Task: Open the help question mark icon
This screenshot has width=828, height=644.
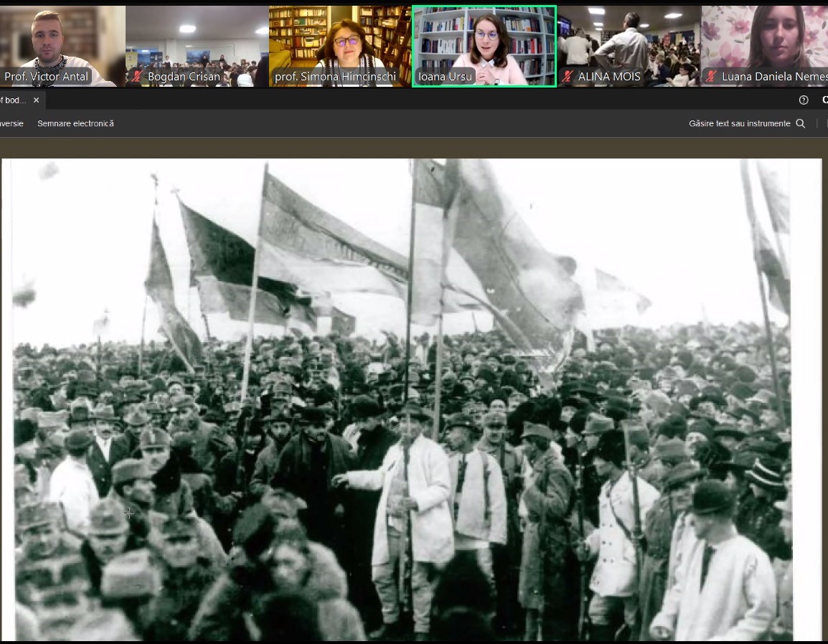Action: (804, 100)
